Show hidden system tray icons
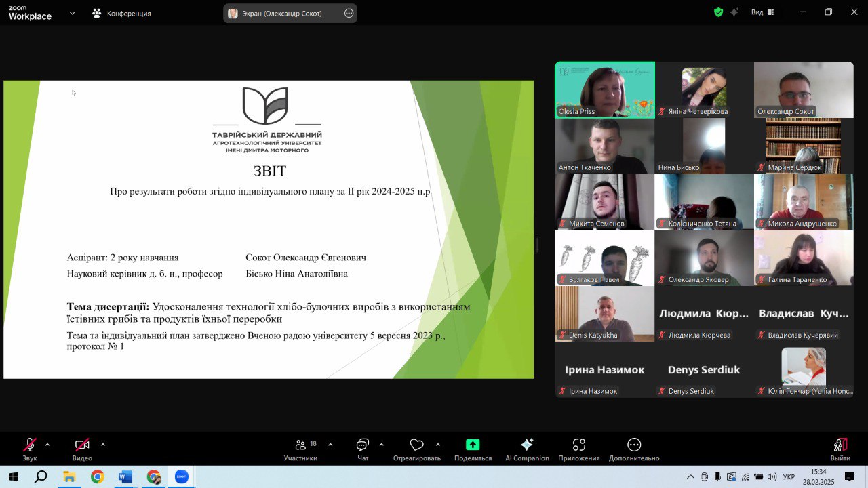Screen dimensions: 868x488 pos(690,477)
